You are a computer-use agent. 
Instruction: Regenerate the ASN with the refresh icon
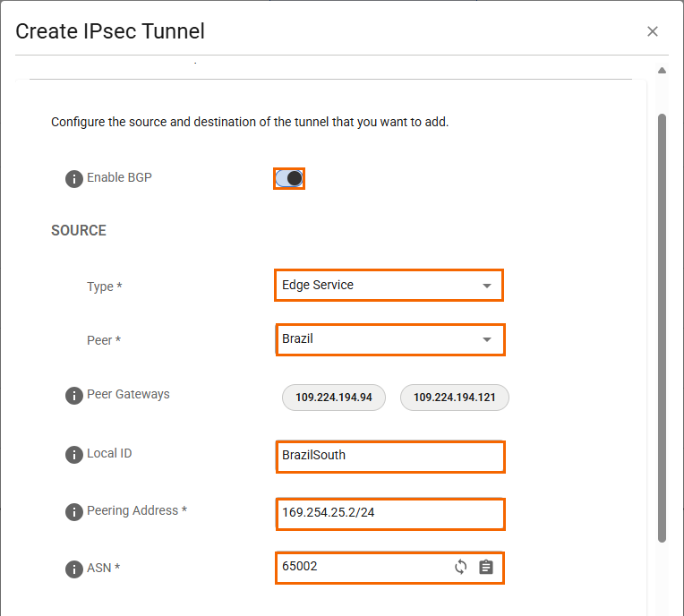coord(461,567)
